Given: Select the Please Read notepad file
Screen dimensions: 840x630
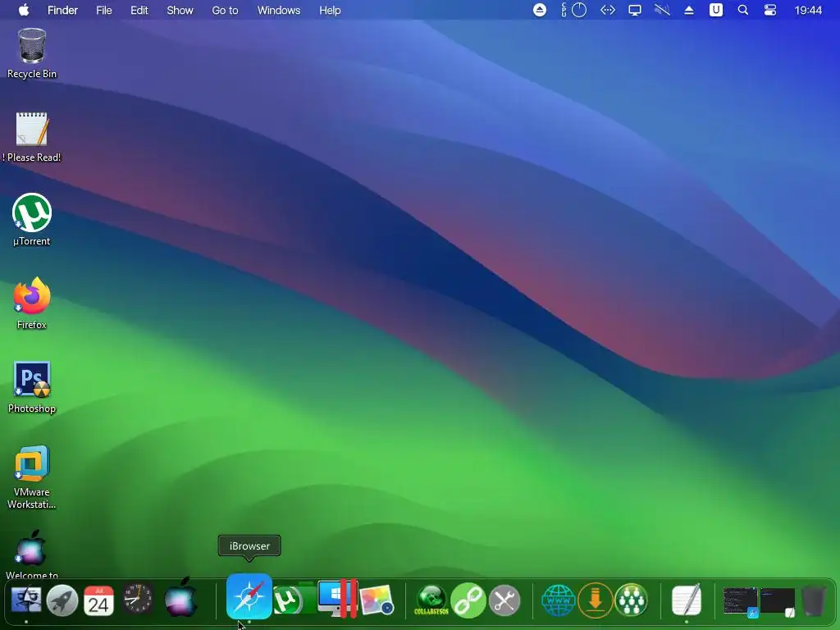Looking at the screenshot, I should 32,137.
